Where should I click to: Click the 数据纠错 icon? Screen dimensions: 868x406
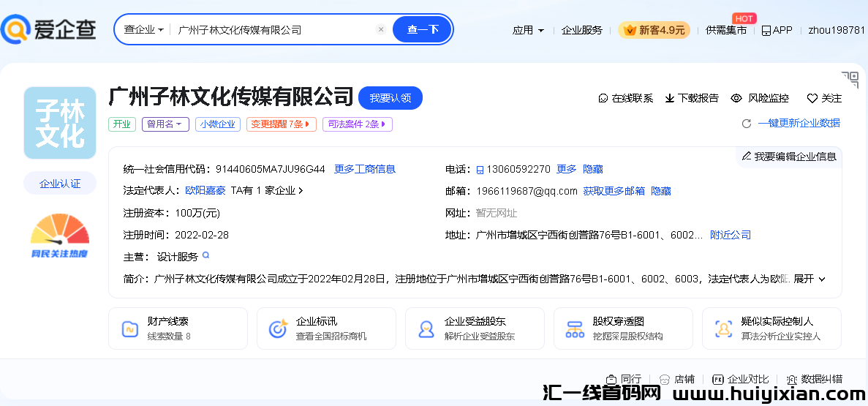792,380
